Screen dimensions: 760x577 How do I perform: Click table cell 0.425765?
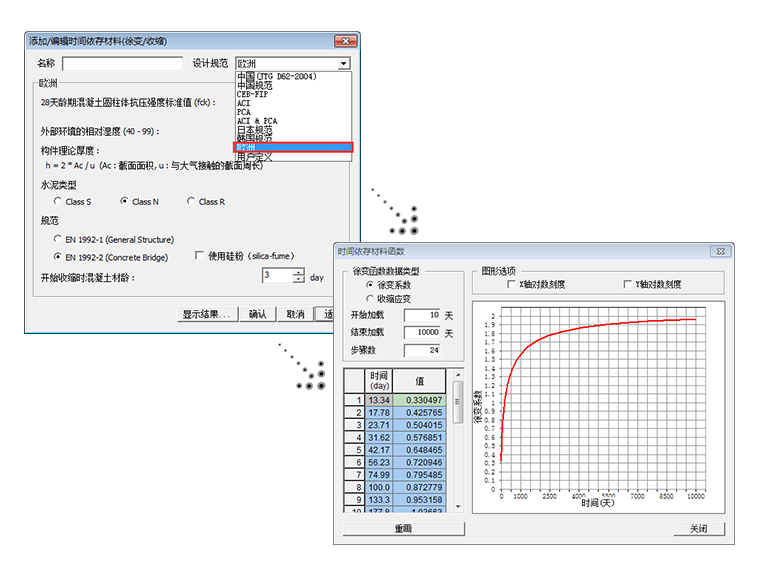click(x=419, y=413)
